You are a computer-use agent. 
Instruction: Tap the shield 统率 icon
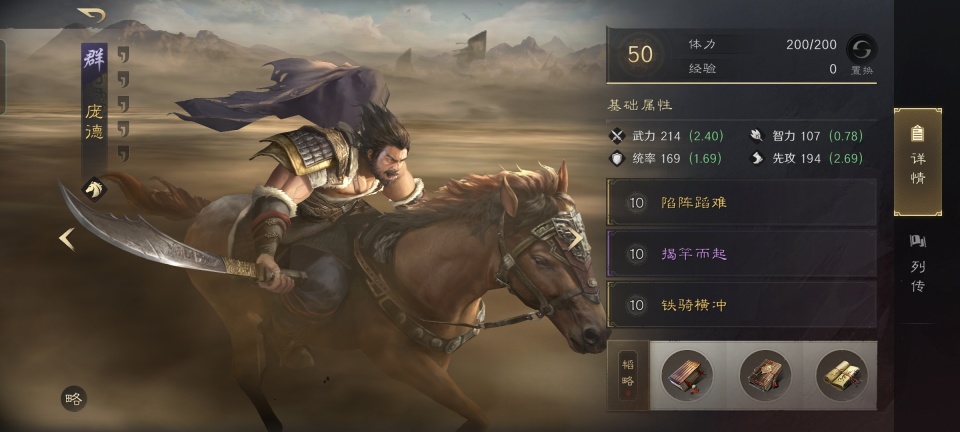tap(617, 158)
